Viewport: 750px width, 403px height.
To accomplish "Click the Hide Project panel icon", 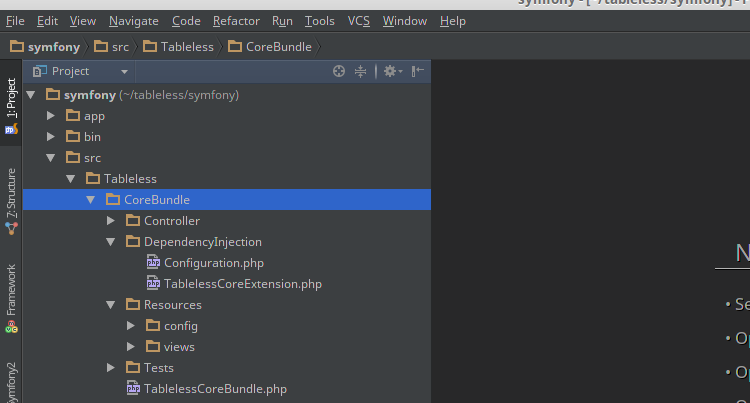I will 418,71.
